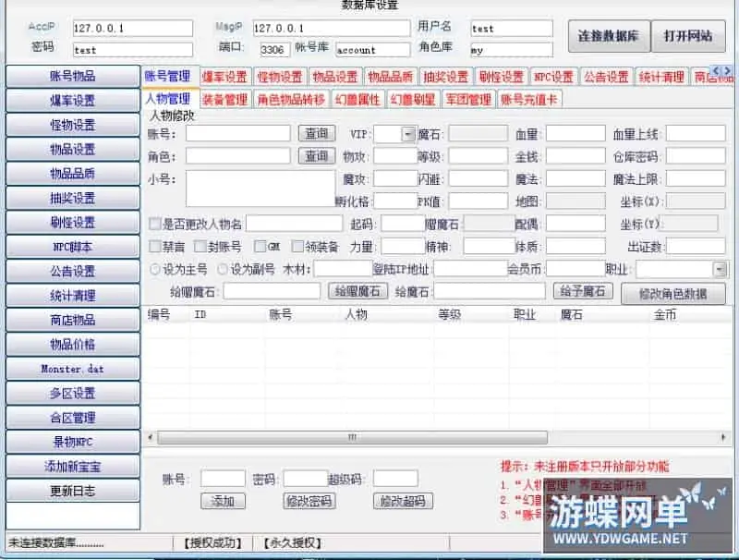Open Monster.dat in the left sidebar
This screenshot has width=739, height=560.
(73, 369)
